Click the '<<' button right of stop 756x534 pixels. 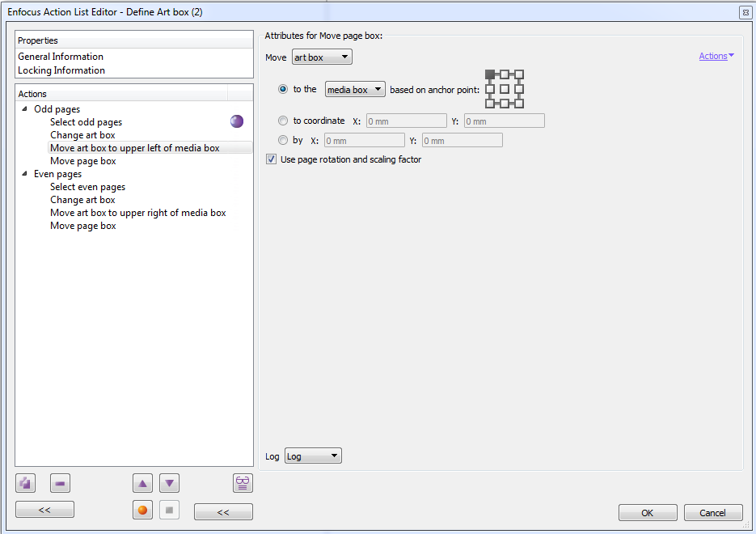(223, 512)
